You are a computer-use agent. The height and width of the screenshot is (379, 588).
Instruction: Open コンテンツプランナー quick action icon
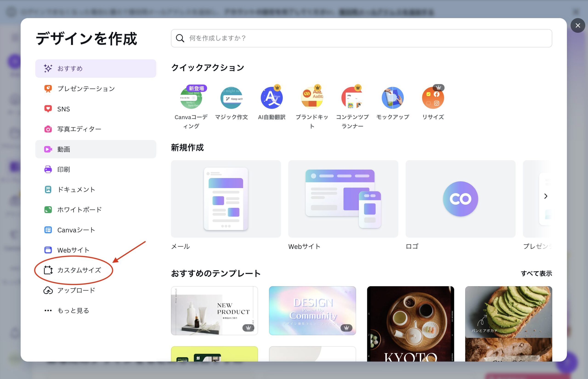(352, 98)
